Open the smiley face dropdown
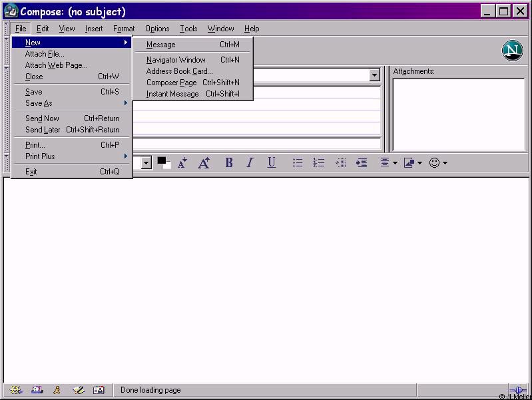 [438, 163]
